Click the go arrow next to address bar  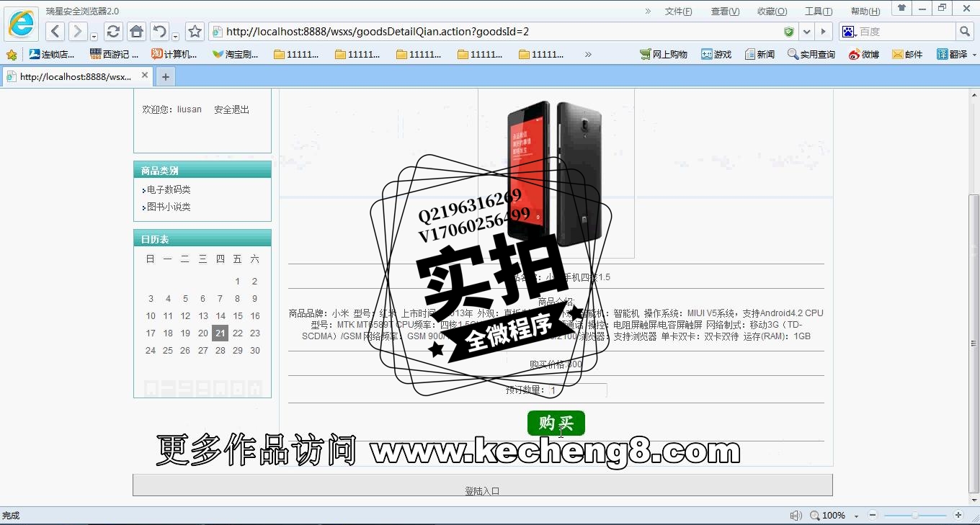pos(824,32)
